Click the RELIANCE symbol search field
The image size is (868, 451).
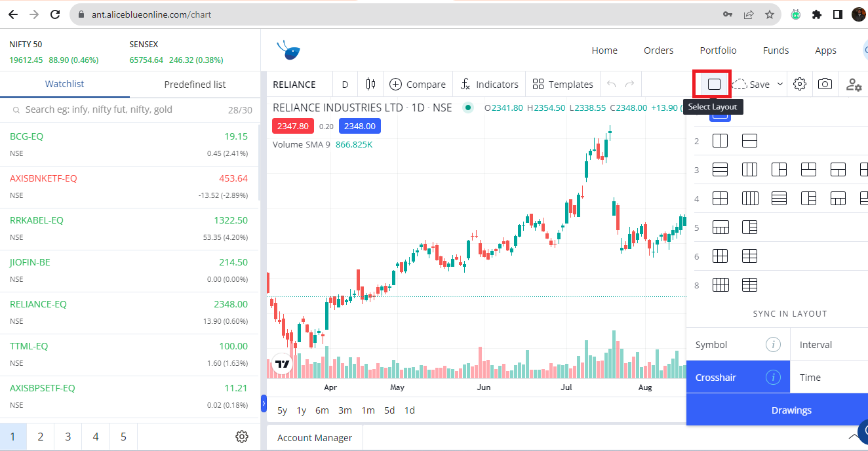pos(294,84)
